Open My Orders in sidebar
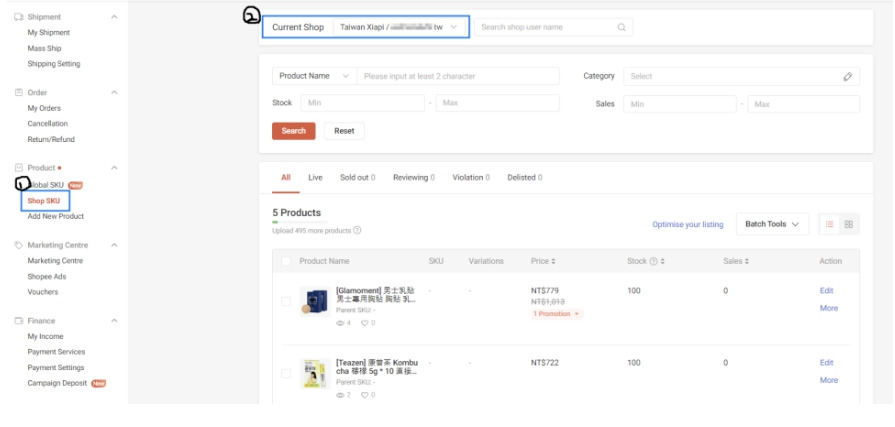The image size is (895, 427). pos(44,108)
